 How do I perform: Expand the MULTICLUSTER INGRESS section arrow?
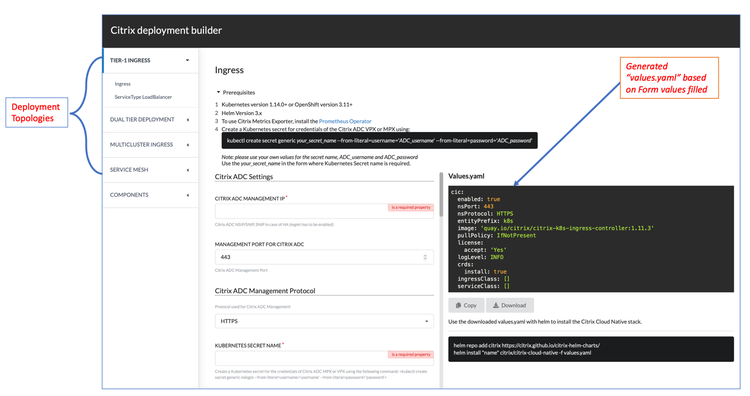tap(188, 144)
